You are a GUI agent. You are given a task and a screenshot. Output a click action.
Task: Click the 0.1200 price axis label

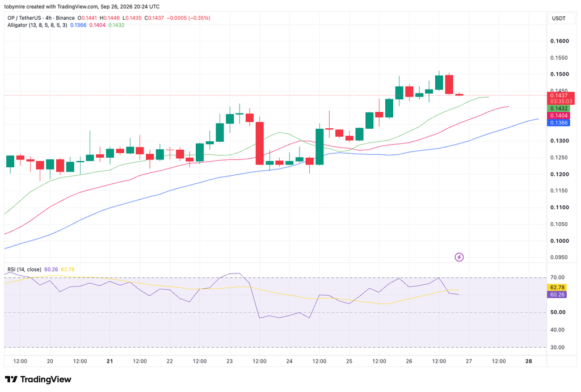click(x=559, y=174)
